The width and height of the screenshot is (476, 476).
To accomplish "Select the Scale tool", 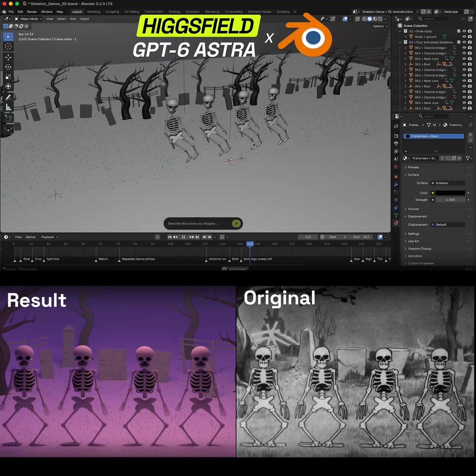I will (x=8, y=77).
